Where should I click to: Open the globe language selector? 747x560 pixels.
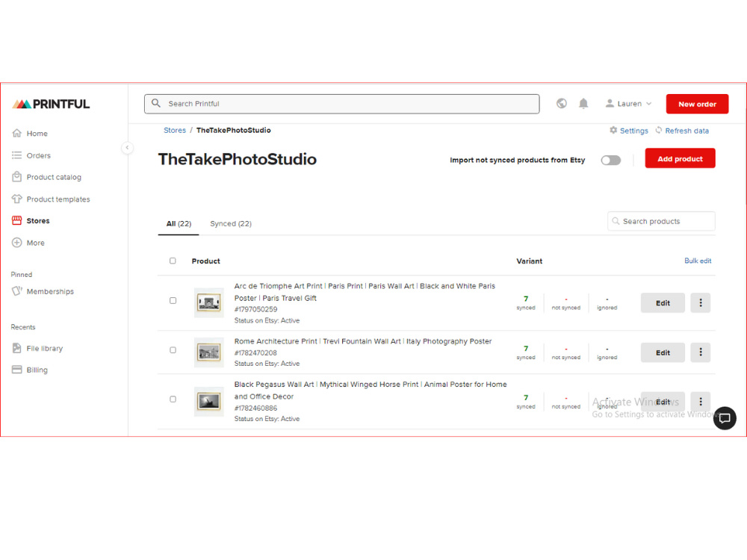(562, 103)
